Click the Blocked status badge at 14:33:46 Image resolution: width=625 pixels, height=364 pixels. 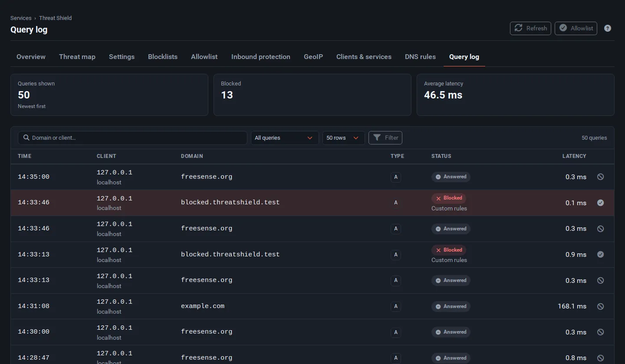coord(449,198)
